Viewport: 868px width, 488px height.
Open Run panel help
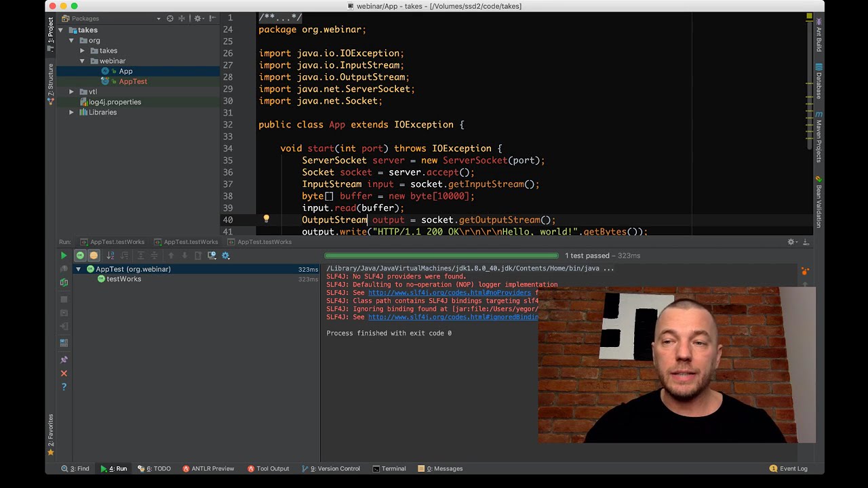(64, 386)
